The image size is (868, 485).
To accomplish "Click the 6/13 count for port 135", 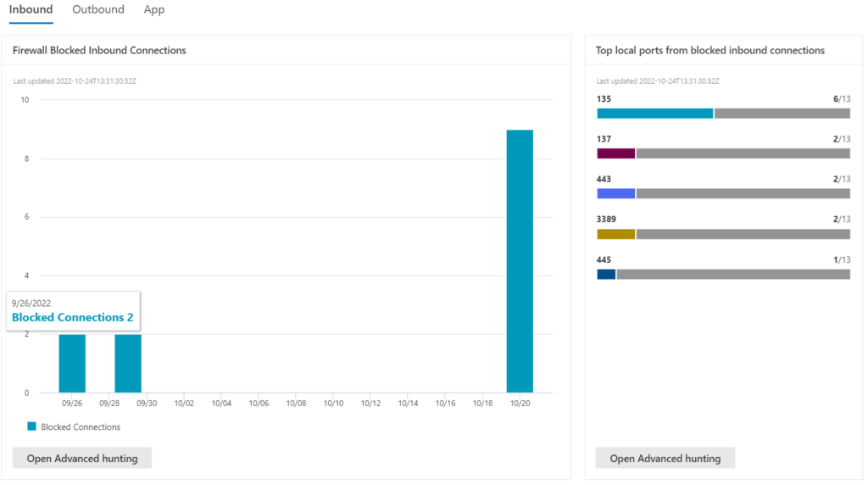I will coord(841,99).
